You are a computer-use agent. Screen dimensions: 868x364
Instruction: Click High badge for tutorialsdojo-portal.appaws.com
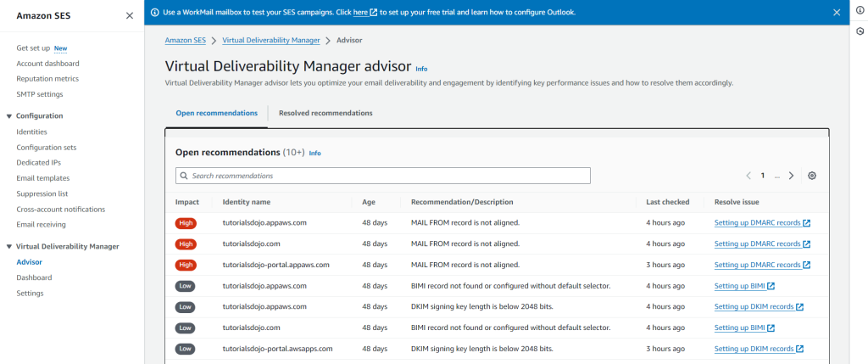click(x=186, y=265)
